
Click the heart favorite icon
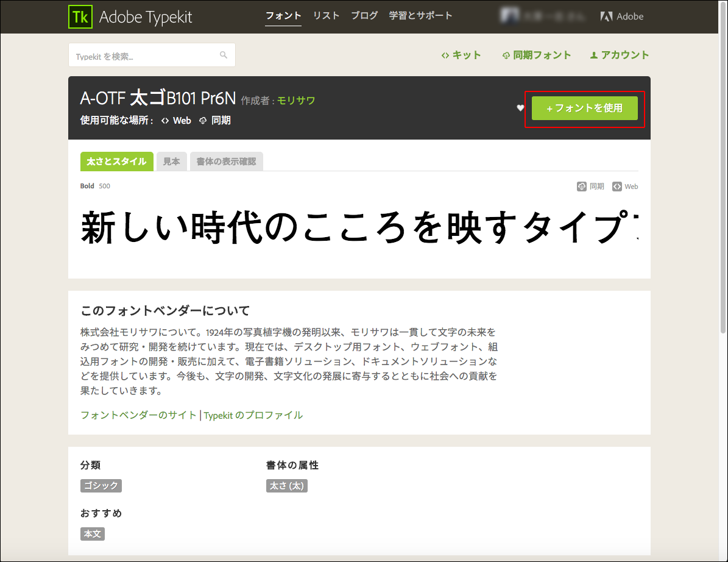click(x=520, y=108)
